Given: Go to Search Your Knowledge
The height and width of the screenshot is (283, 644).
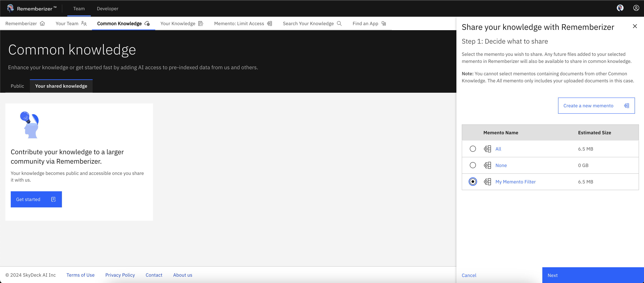Looking at the screenshot, I should coord(312,23).
